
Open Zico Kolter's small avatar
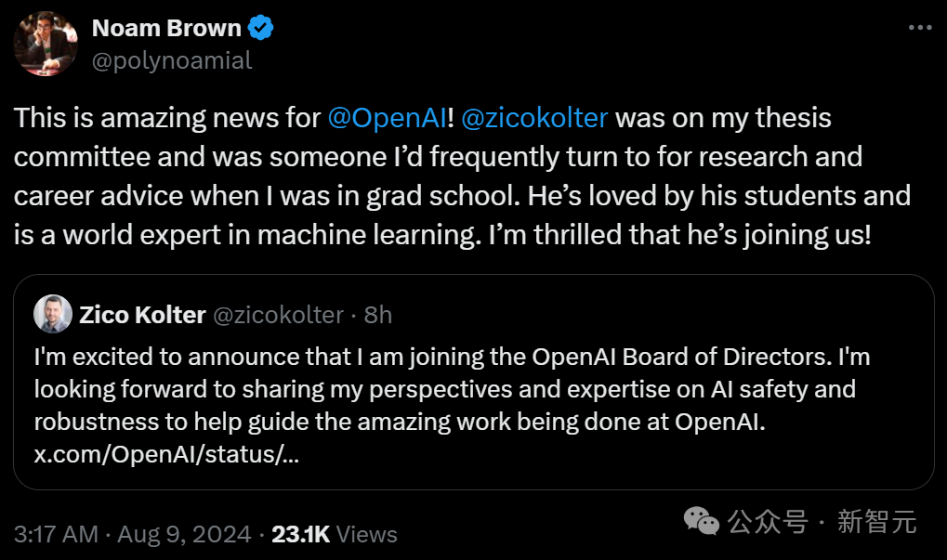coord(53,314)
